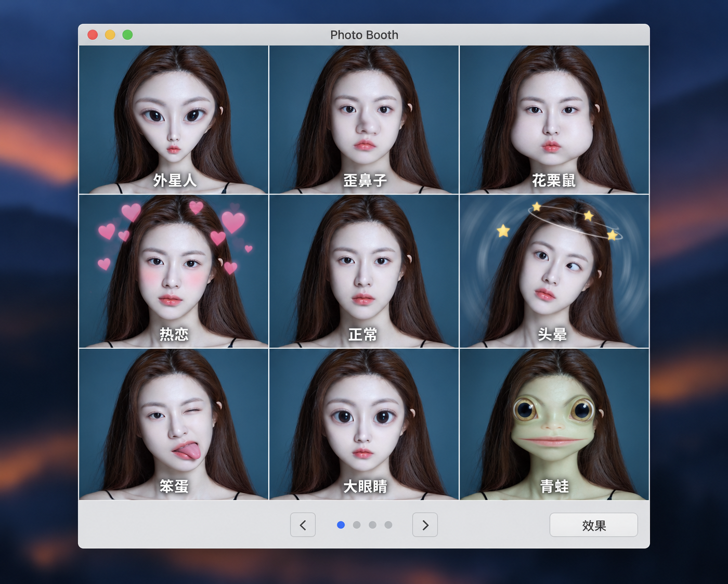Close the Photo Booth window
Viewport: 728px width, 584px height.
[x=93, y=35]
